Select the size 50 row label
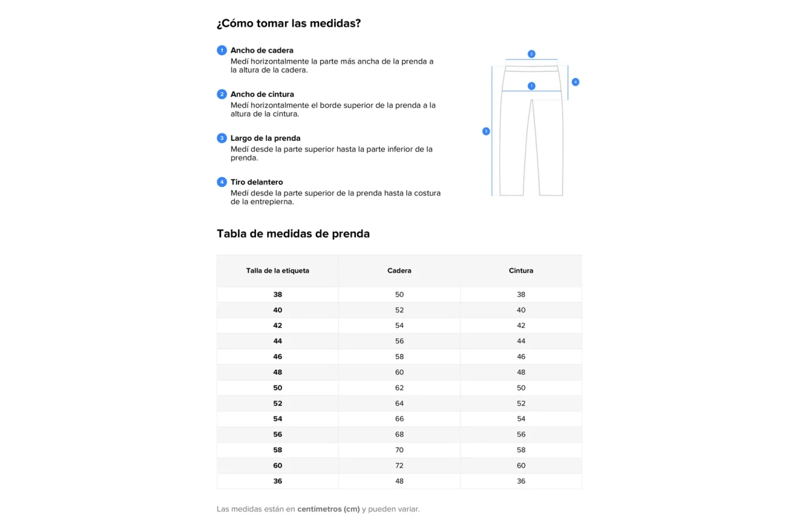Screen dimensions: 799x532 (278, 388)
